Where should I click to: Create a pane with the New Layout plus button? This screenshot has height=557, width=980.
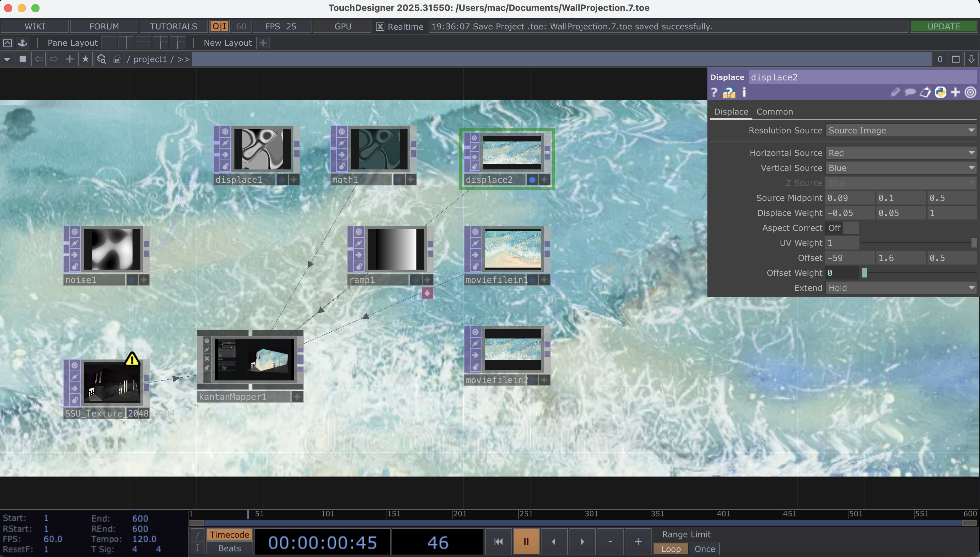(263, 43)
